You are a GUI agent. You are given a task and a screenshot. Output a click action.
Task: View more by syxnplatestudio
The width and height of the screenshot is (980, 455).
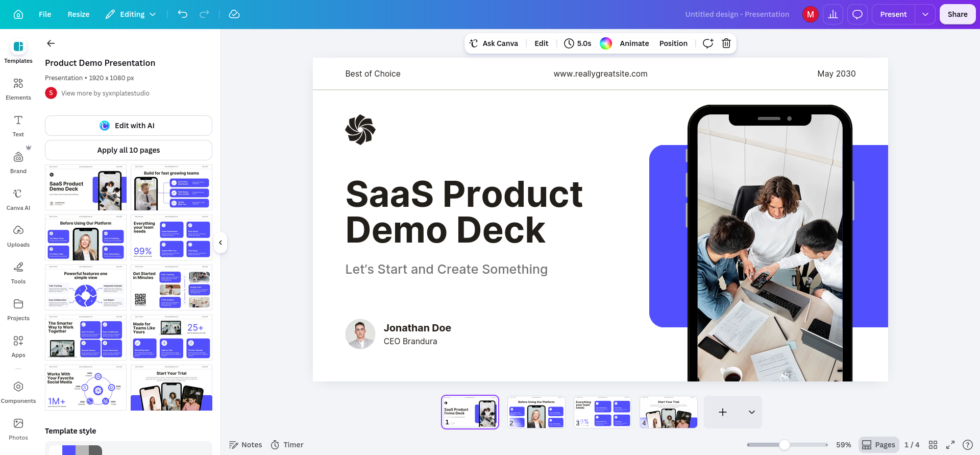click(x=105, y=93)
